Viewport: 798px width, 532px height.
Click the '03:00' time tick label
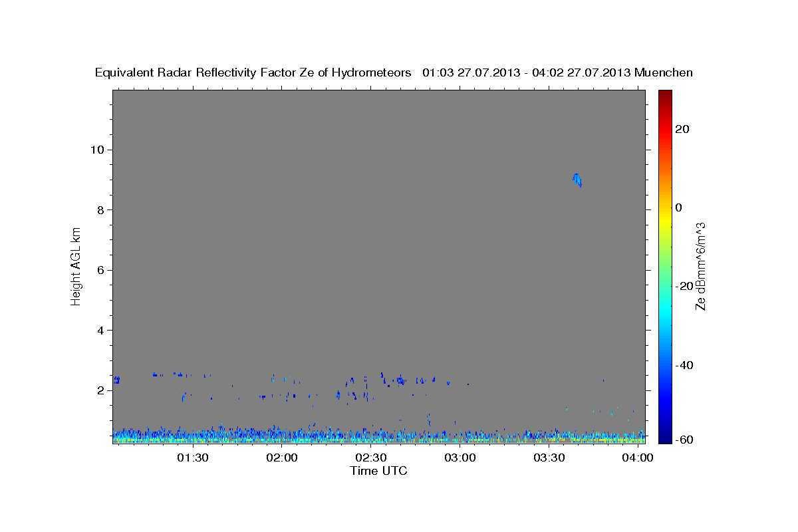coord(460,458)
